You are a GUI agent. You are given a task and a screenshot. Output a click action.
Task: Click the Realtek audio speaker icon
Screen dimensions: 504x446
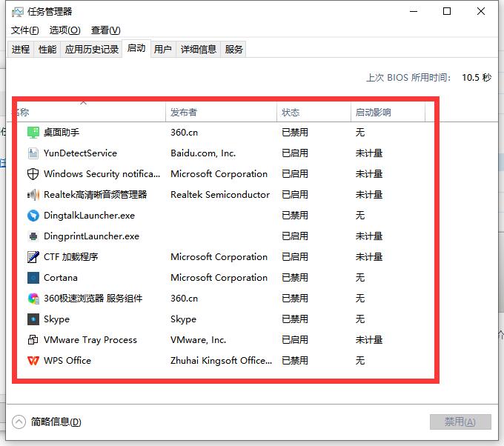(33, 195)
